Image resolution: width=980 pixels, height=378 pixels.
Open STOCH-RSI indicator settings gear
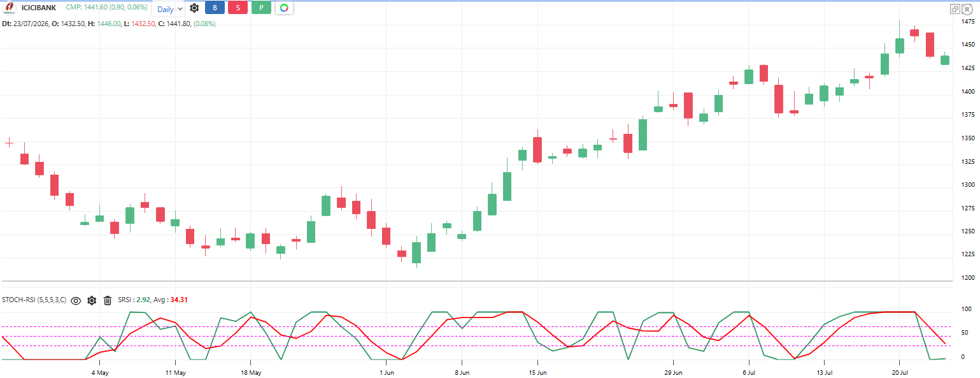(x=92, y=300)
